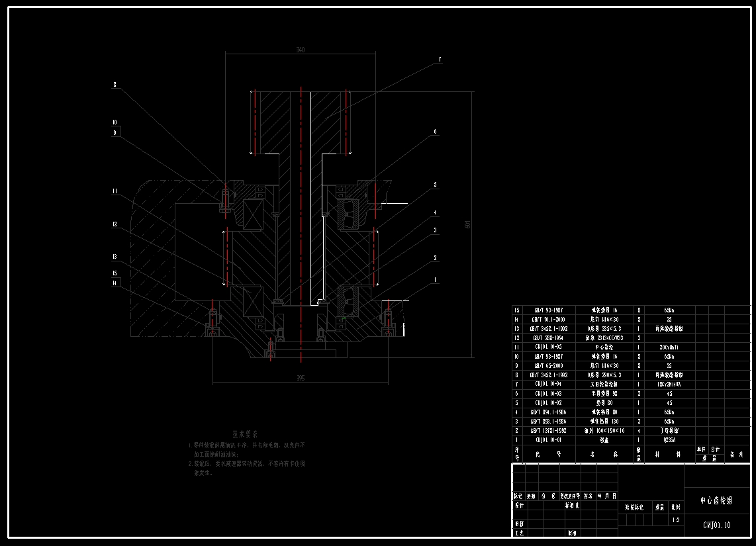Select the 备注 column header

pyautogui.click(x=736, y=455)
